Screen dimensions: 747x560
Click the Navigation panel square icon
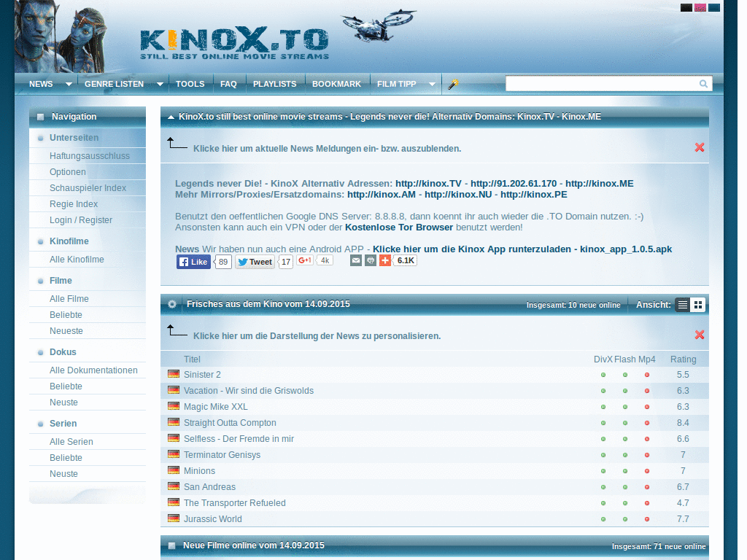(41, 117)
